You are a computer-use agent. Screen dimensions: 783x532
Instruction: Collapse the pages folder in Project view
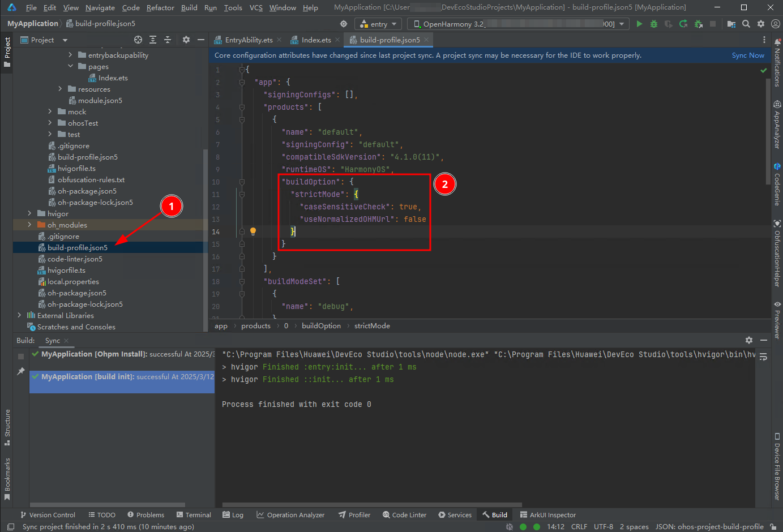(71, 66)
